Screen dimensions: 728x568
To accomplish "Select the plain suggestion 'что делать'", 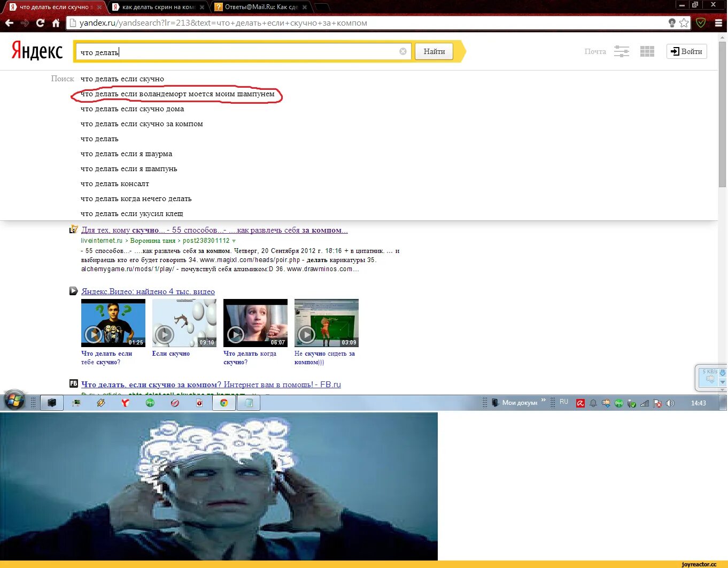I will point(99,139).
